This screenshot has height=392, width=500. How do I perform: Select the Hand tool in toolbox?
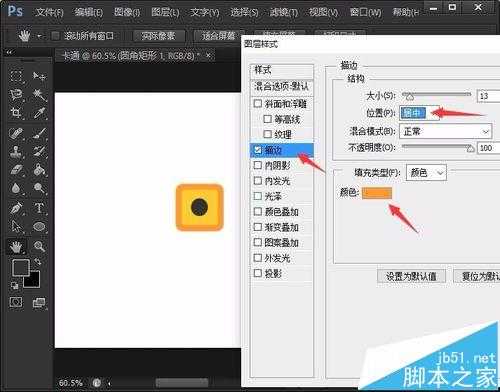(x=16, y=247)
